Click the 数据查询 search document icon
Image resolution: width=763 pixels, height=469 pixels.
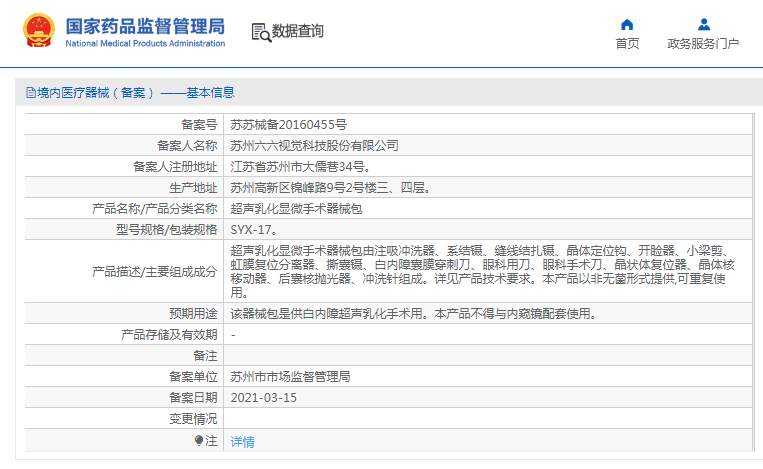click(x=261, y=32)
